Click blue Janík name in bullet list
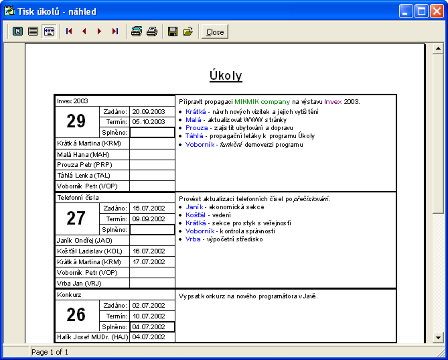Screen dimensions: 448x360 click(x=194, y=207)
